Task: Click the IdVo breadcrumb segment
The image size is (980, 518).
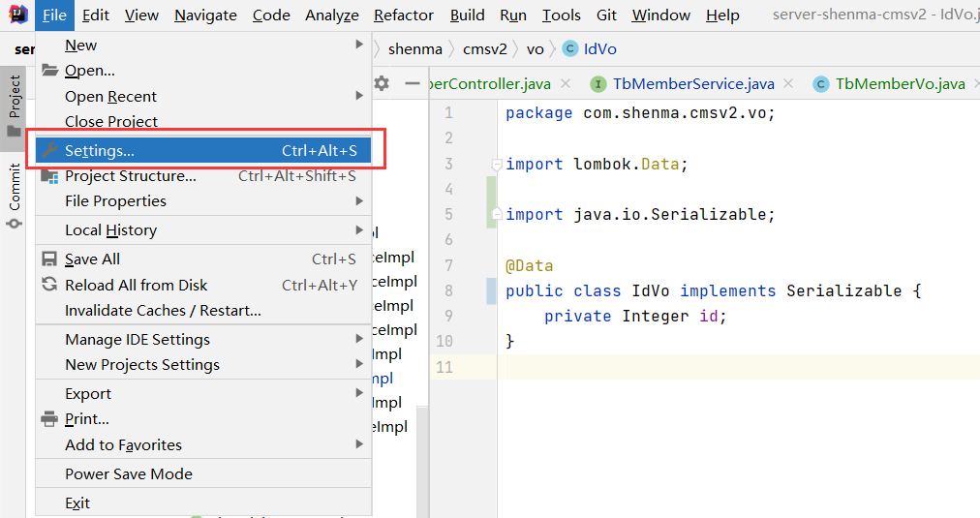Action: (x=600, y=48)
